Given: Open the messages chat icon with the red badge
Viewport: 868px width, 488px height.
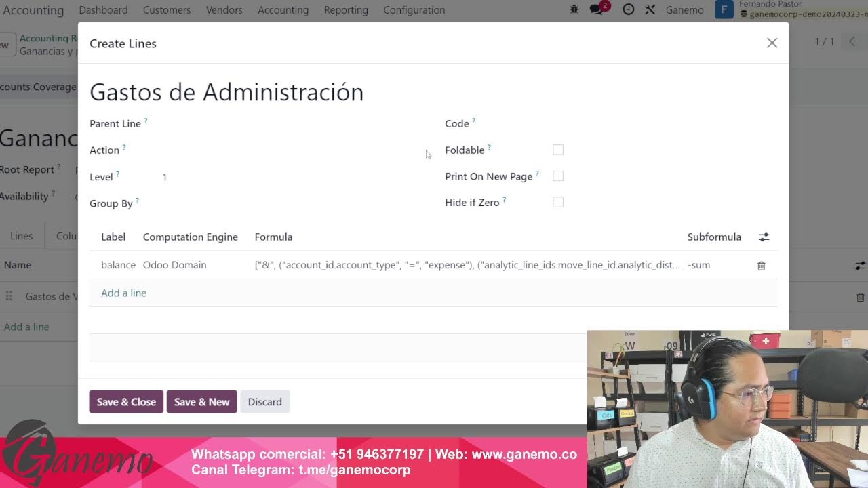Looking at the screenshot, I should pos(597,9).
